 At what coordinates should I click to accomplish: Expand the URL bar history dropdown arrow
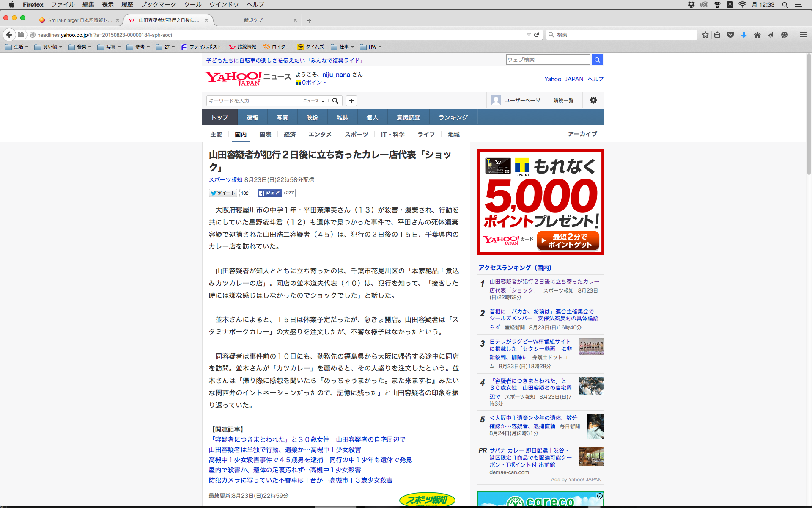[529, 35]
